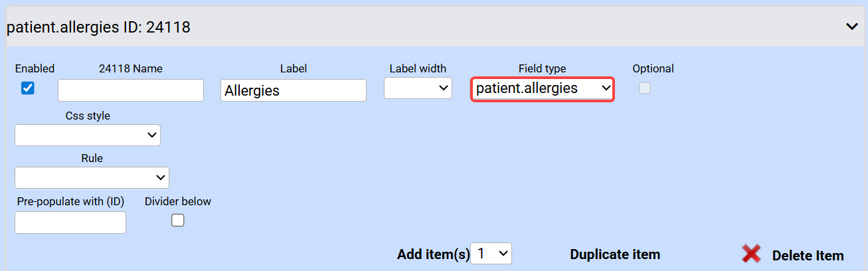Uncheck the Enabled checkbox
The width and height of the screenshot is (868, 271).
(28, 88)
